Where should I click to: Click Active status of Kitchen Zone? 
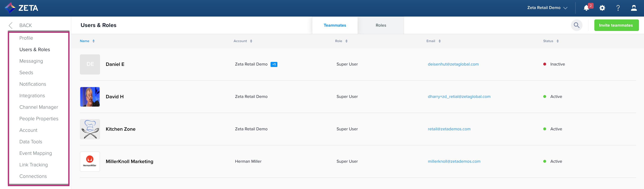point(552,129)
